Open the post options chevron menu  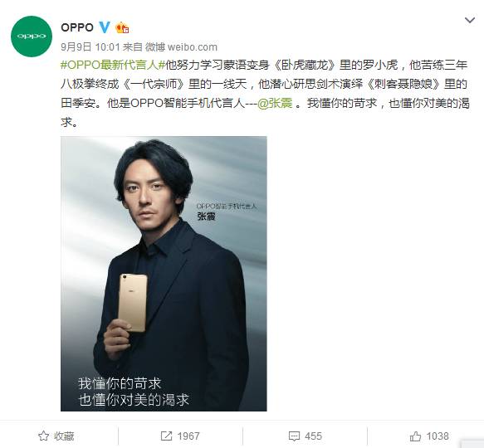coord(470,21)
